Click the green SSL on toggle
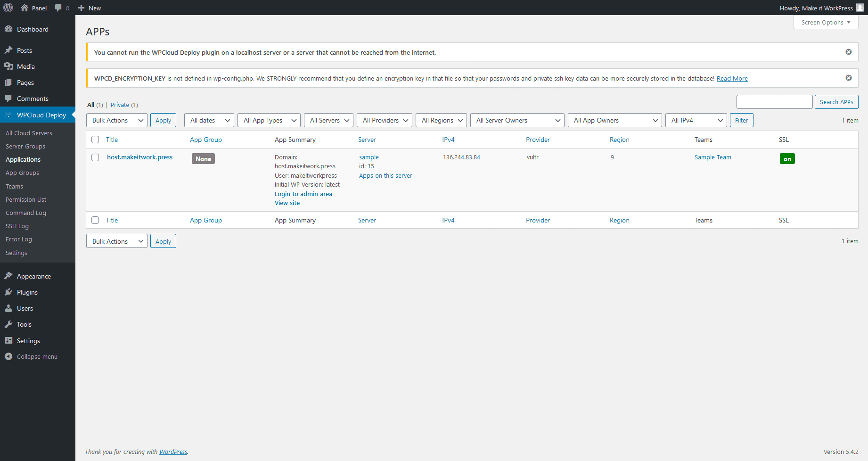This screenshot has height=461, width=868. (787, 159)
